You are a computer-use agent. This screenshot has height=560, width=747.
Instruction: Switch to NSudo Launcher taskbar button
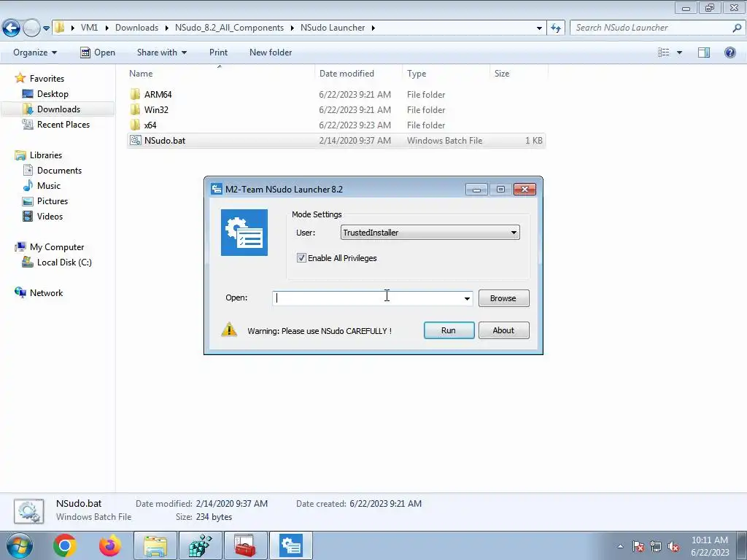(291, 545)
